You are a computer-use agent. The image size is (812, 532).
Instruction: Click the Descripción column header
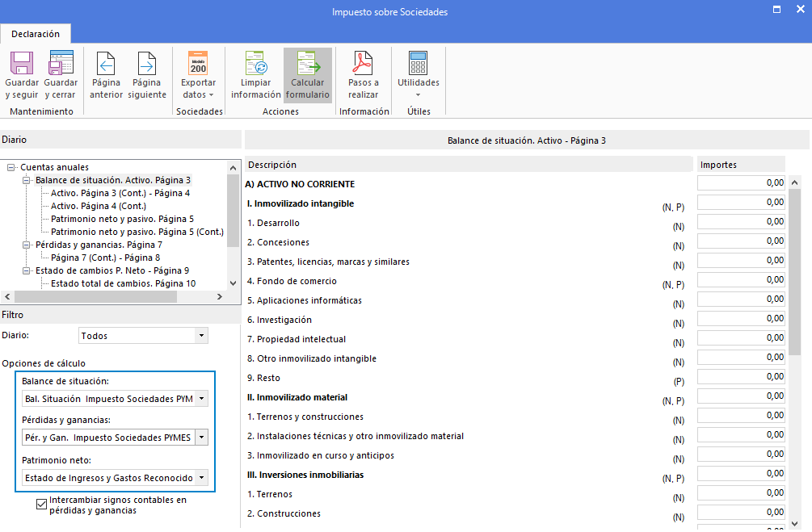[469, 165]
